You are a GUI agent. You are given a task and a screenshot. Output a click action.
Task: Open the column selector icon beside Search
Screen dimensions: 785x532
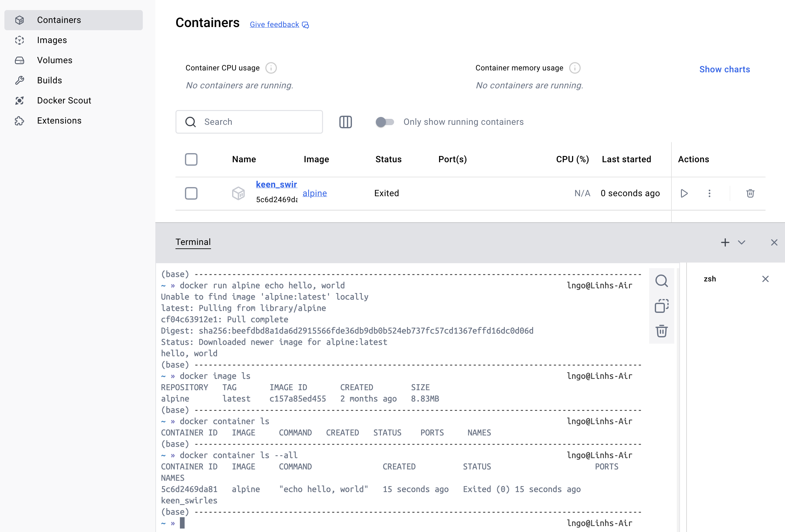tap(345, 122)
